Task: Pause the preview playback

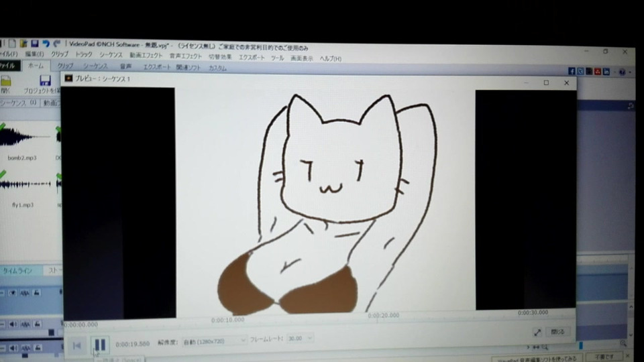Action: [x=100, y=345]
